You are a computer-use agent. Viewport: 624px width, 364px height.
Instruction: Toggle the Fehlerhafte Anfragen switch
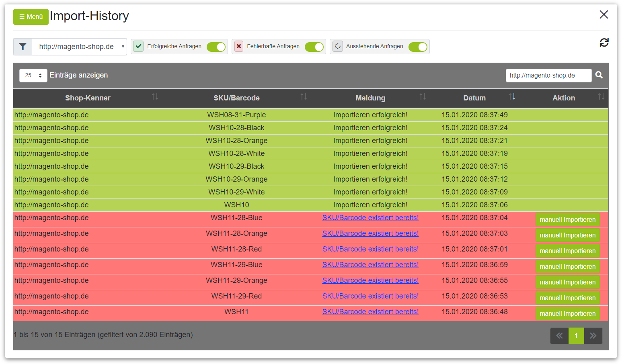pos(314,47)
